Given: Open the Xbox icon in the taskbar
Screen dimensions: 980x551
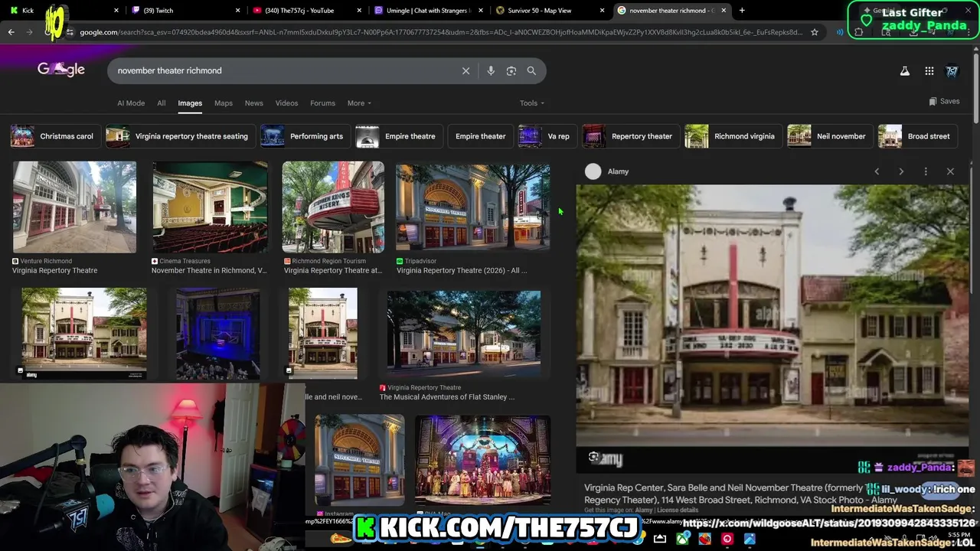Looking at the screenshot, I should pos(682,539).
